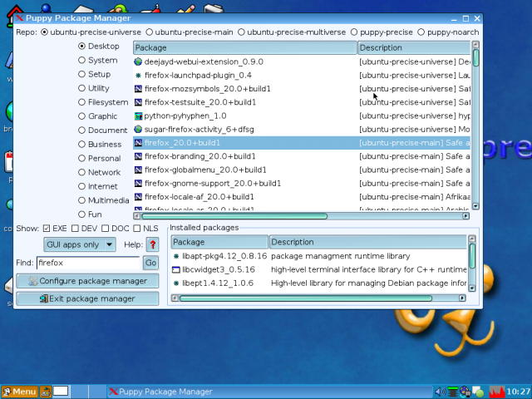Click the firefox-globalmenu package icon
Viewport: 532px width, 399px height.
point(138,170)
